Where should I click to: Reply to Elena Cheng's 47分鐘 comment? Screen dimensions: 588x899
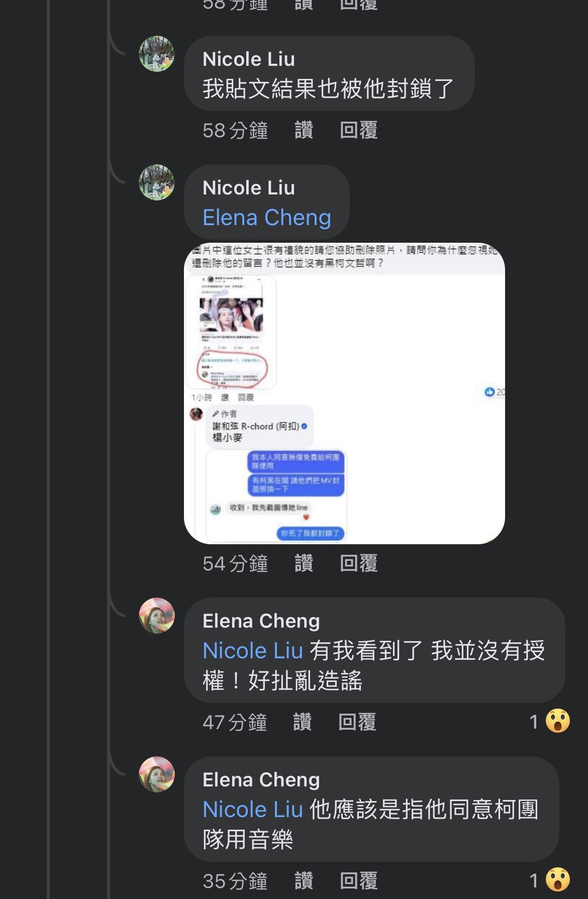coord(357,722)
